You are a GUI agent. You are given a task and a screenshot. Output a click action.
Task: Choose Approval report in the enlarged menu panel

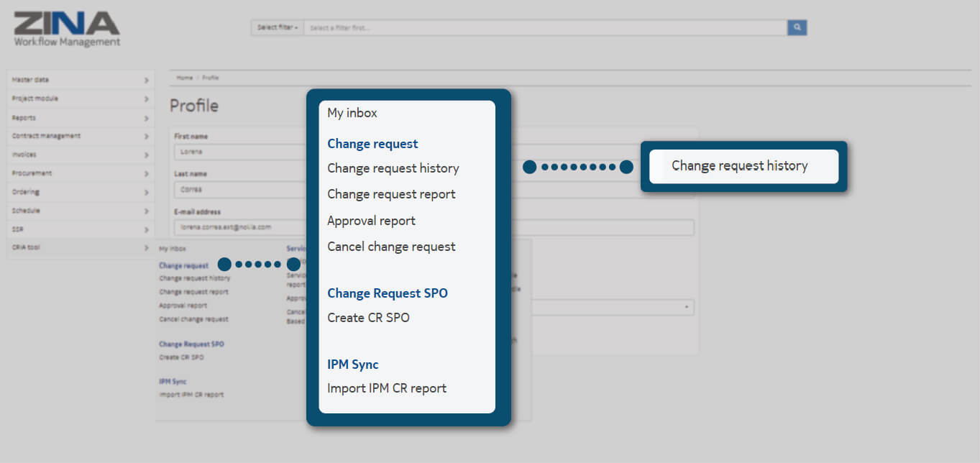pos(371,221)
